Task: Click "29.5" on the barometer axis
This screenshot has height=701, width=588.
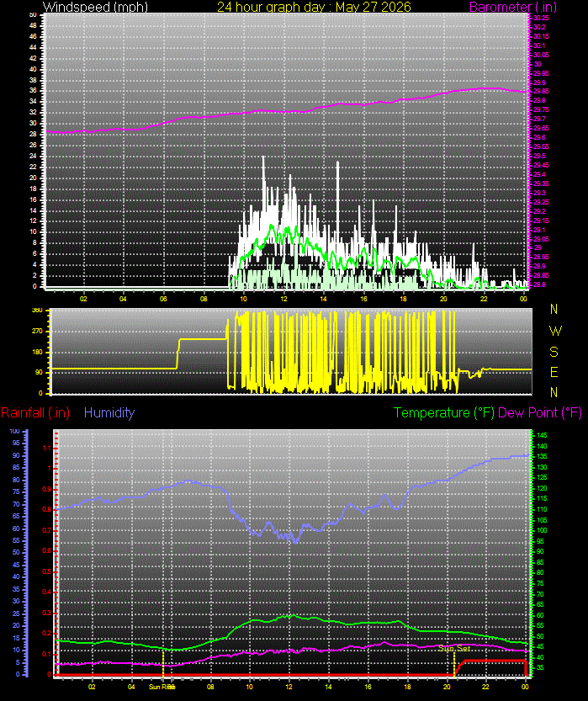Action: [x=539, y=156]
